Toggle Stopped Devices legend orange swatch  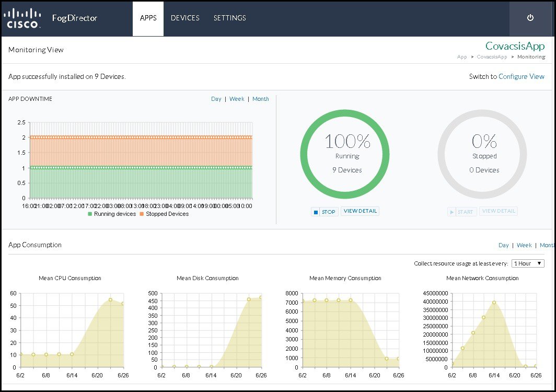pos(142,214)
